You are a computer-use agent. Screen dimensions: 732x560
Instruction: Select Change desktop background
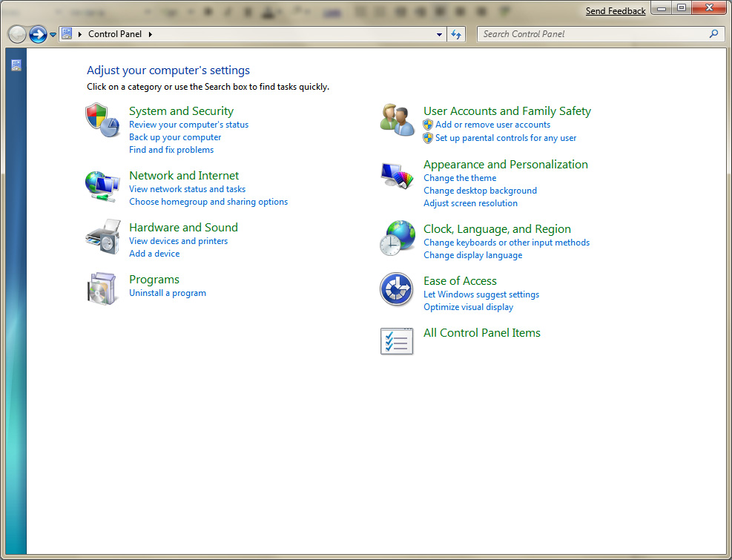[480, 191]
